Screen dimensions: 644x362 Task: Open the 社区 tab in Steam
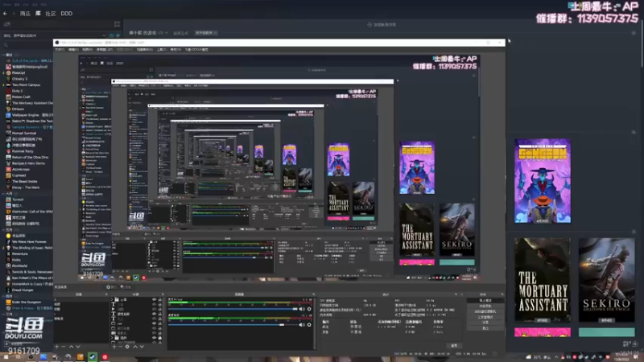click(x=51, y=14)
